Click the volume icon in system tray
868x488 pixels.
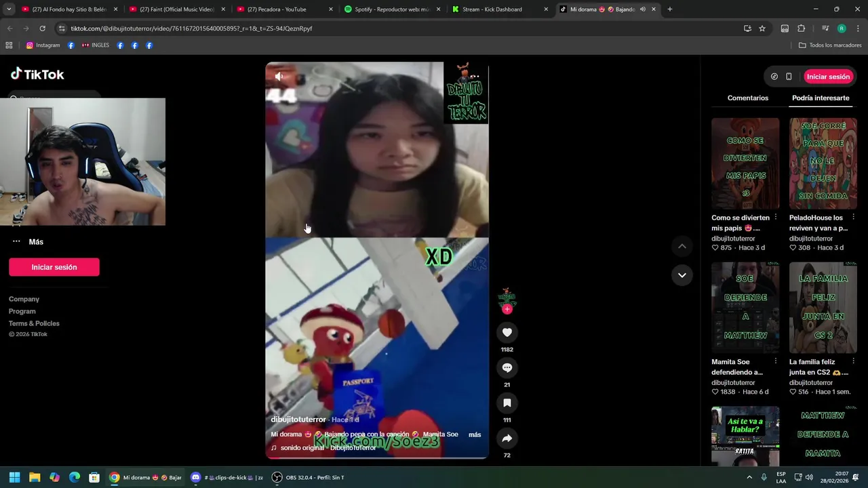coord(809,477)
